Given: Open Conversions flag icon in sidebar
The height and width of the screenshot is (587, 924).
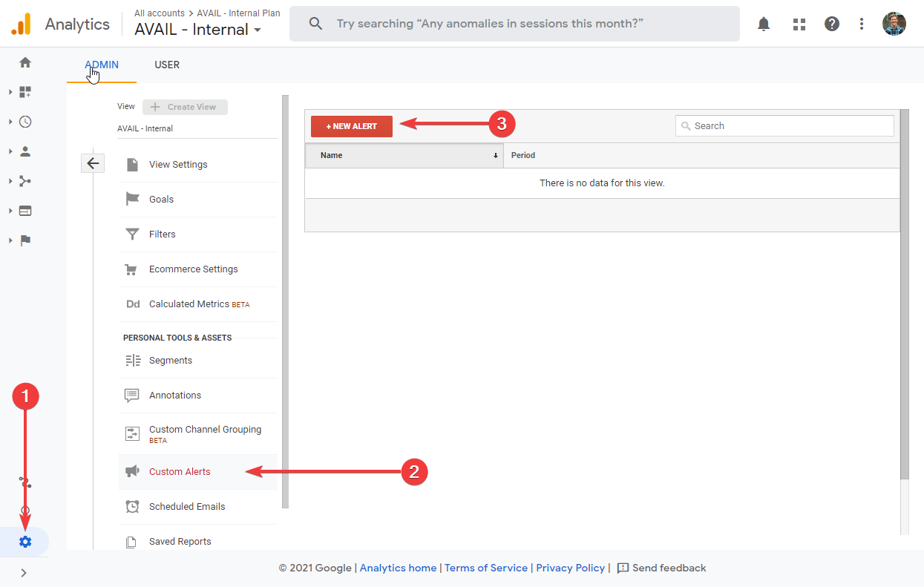Looking at the screenshot, I should click(x=25, y=240).
